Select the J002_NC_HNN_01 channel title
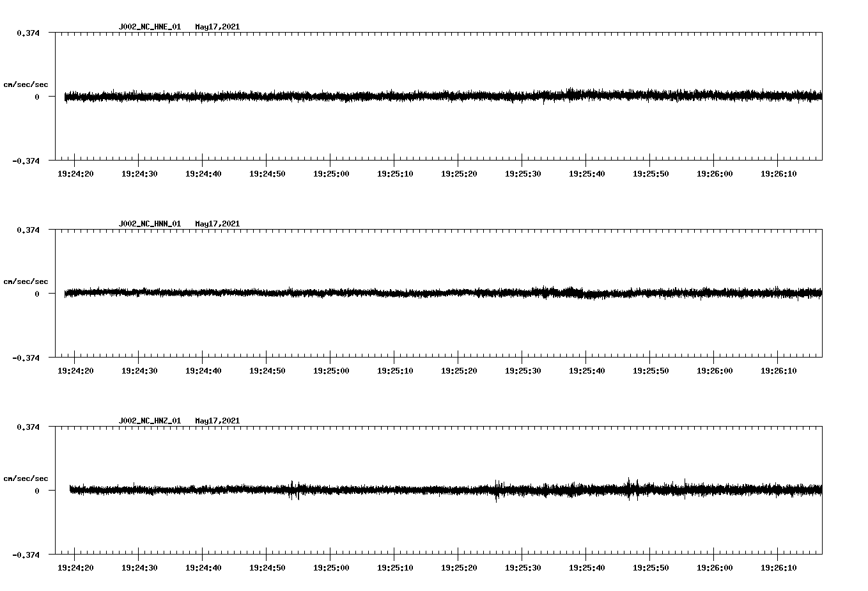The height and width of the screenshot is (591, 868). pyautogui.click(x=149, y=224)
